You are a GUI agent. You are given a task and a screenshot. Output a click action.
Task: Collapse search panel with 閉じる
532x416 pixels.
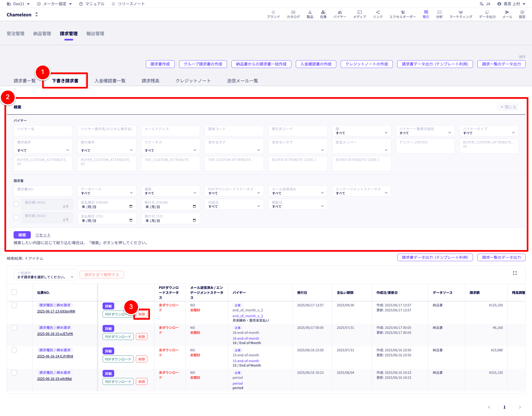pyautogui.click(x=508, y=107)
